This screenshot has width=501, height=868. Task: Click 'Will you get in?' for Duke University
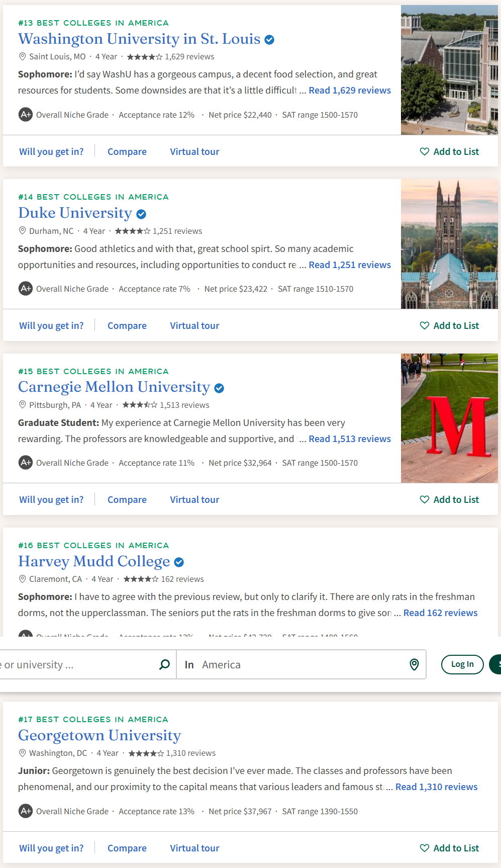tap(51, 326)
